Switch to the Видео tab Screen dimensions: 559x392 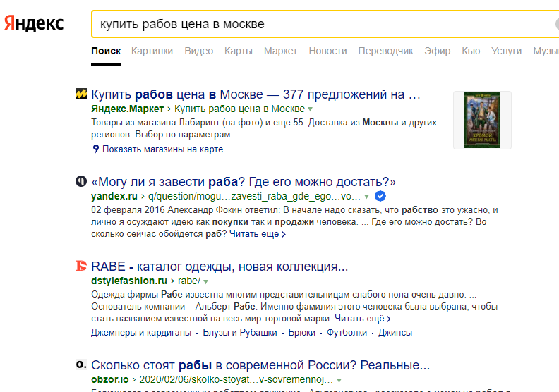click(x=198, y=51)
